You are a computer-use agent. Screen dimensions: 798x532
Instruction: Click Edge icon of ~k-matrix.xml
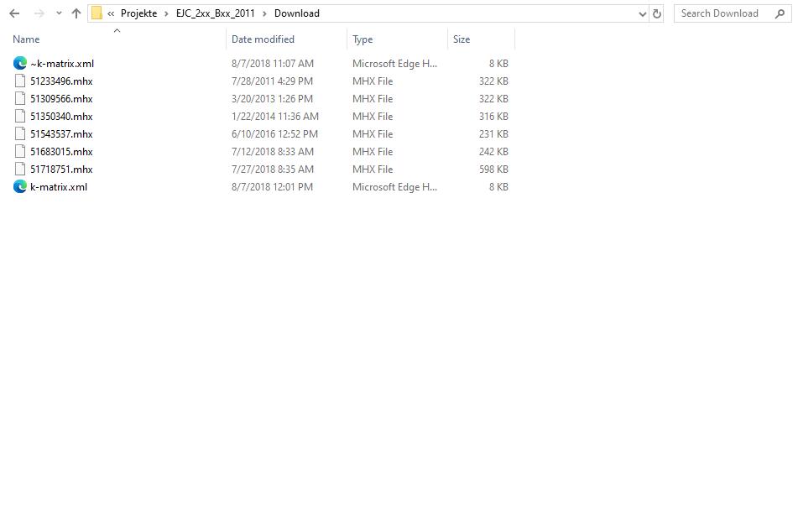pyautogui.click(x=20, y=63)
